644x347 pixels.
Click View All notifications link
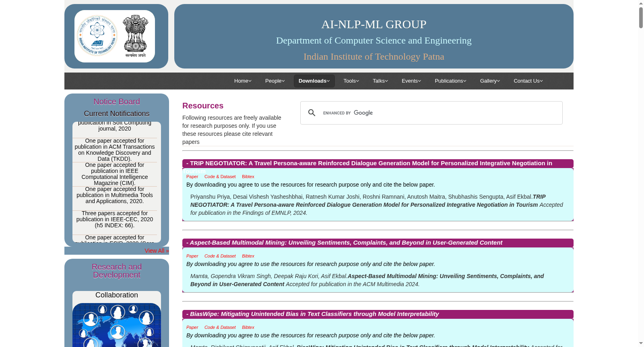click(x=157, y=251)
